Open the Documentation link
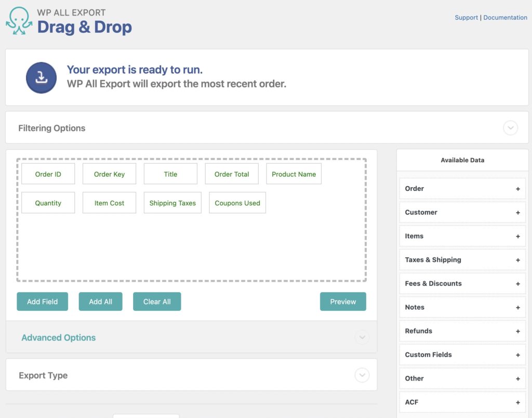 (505, 17)
